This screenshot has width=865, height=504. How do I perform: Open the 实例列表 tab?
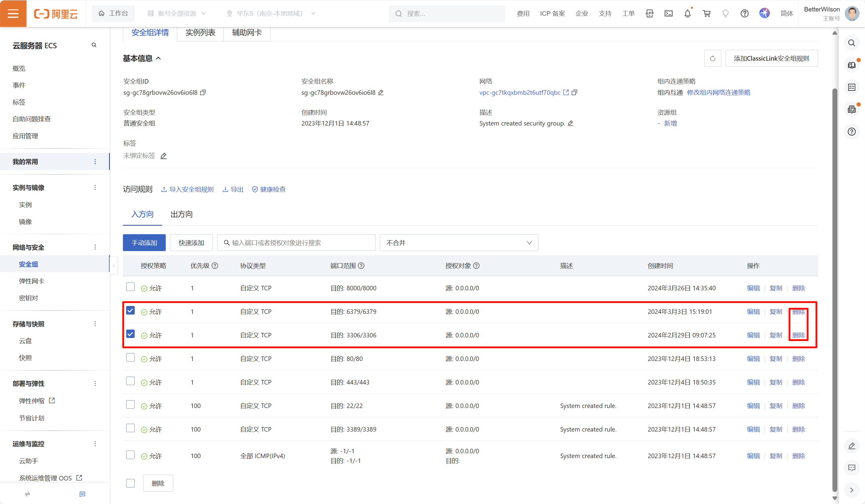[x=200, y=33]
